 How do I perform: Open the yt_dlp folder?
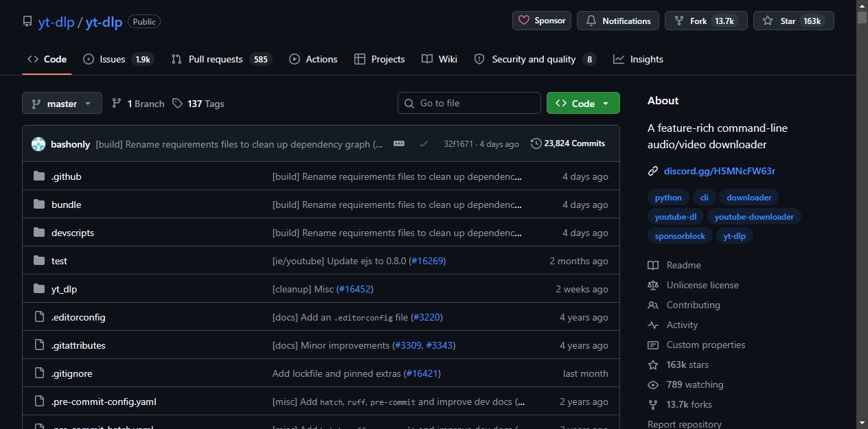(x=64, y=289)
